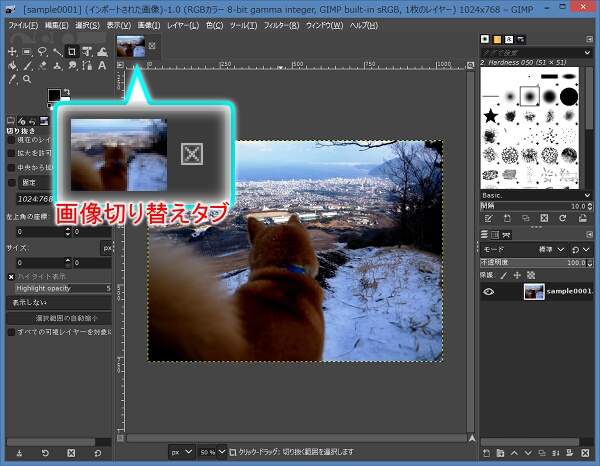This screenshot has height=466, width=600.
Task: Open brush as image
Action: click(x=582, y=218)
